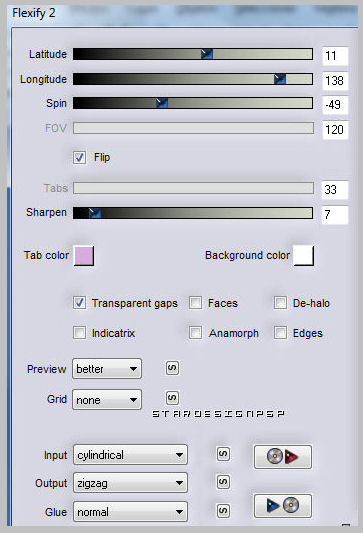Click the Longitude value field

[x=335, y=81]
